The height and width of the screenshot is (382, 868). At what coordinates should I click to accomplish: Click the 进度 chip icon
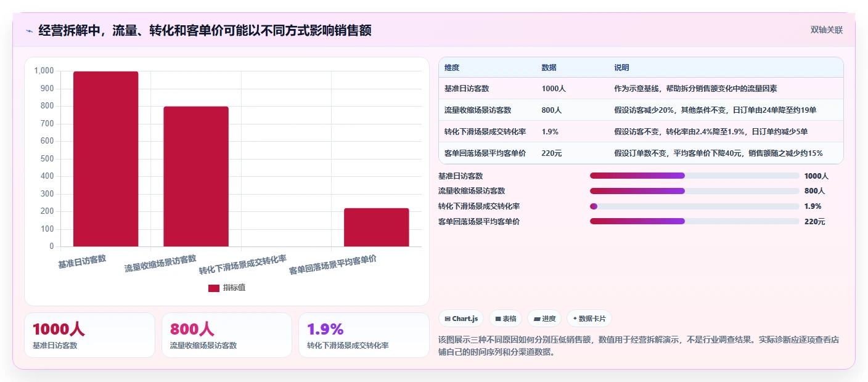537,319
